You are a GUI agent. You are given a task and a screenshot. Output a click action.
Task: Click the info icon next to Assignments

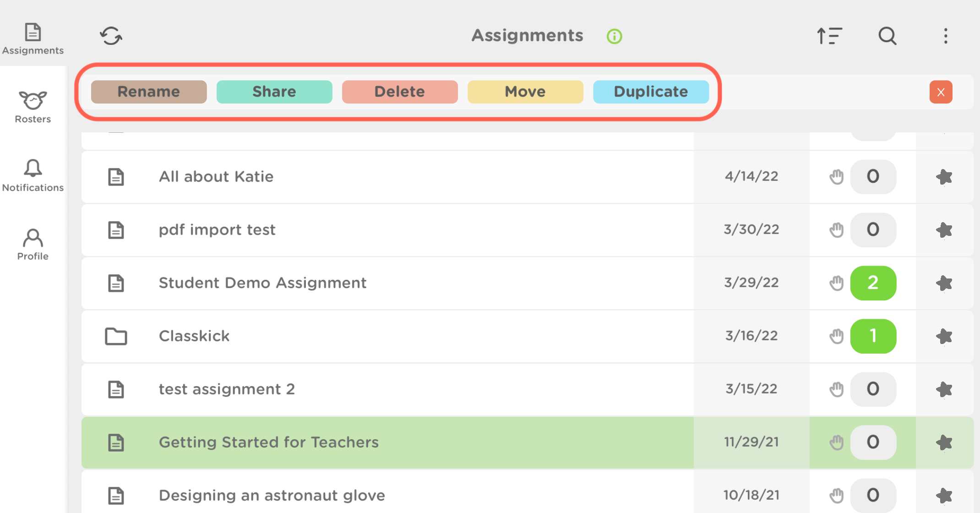coord(614,36)
